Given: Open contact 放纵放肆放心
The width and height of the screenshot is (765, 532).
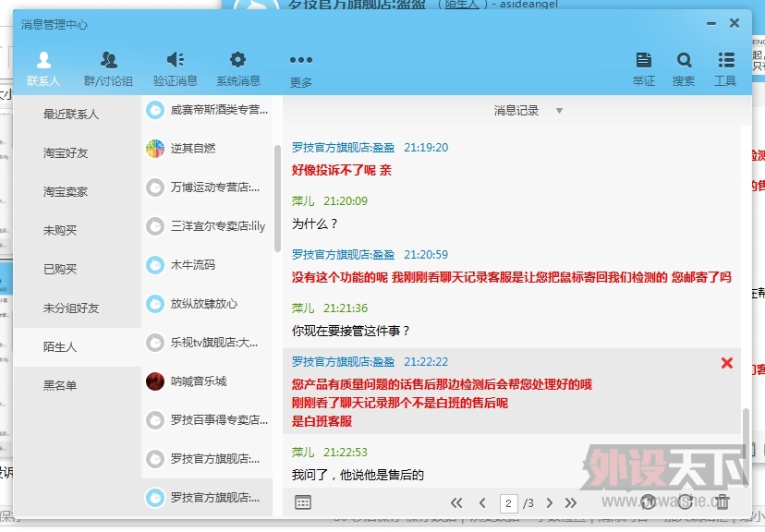Looking at the screenshot, I should pos(207,304).
